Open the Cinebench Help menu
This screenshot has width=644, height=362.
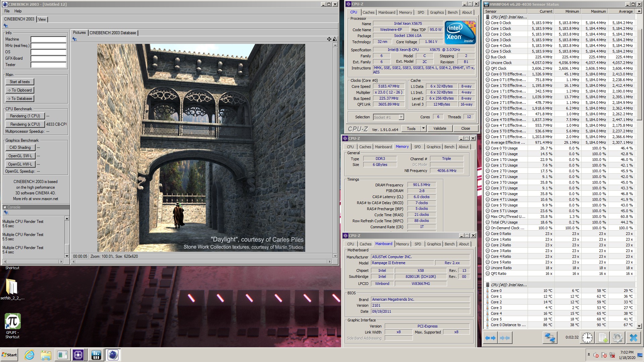pyautogui.click(x=18, y=11)
